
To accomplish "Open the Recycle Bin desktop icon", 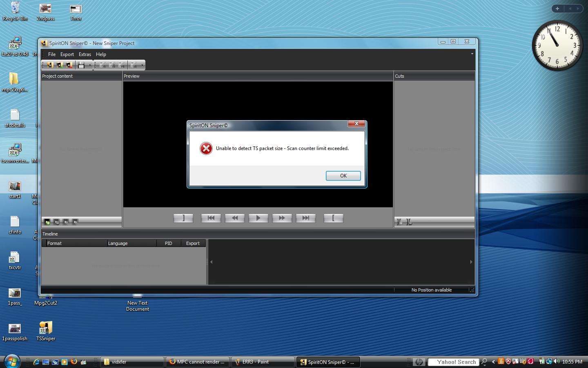I will coord(15,11).
